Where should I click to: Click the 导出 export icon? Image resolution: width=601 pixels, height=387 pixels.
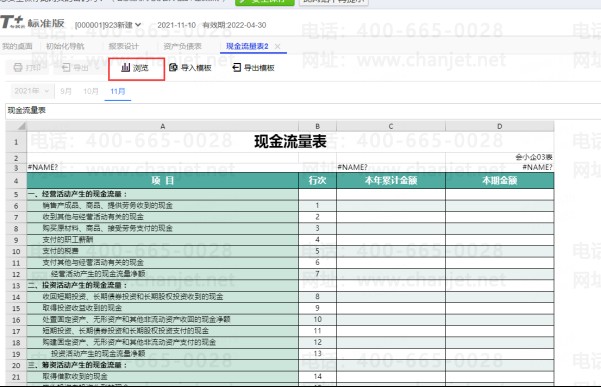point(66,68)
